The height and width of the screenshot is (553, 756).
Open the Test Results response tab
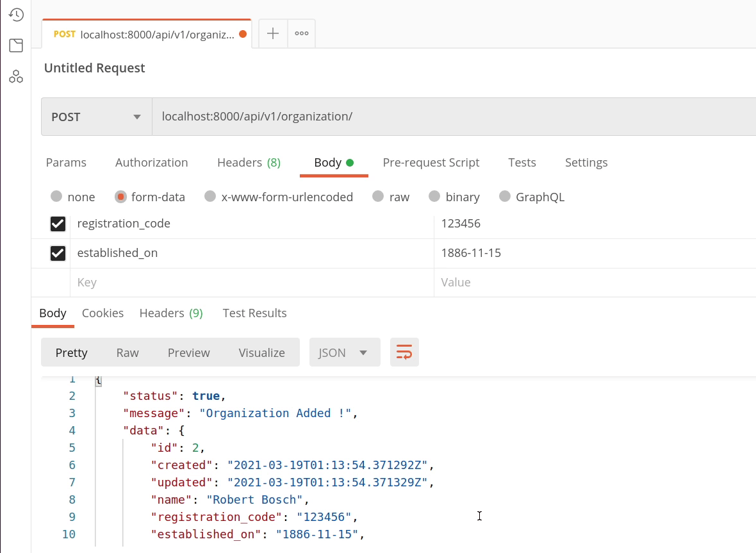pos(254,313)
